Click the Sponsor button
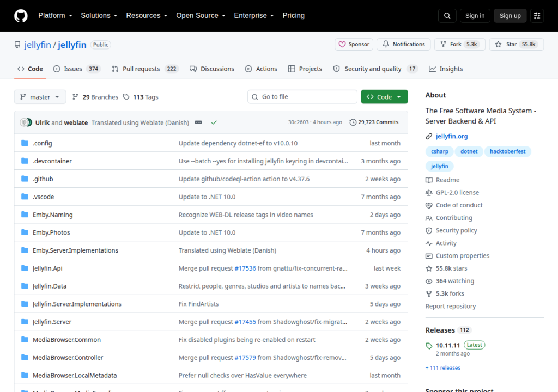 (354, 45)
